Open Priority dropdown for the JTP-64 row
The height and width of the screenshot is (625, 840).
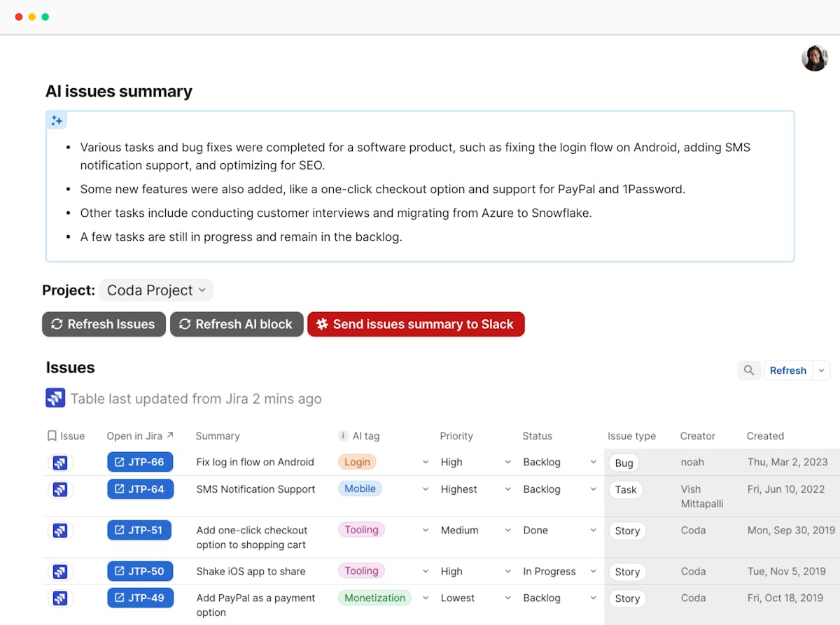point(508,489)
